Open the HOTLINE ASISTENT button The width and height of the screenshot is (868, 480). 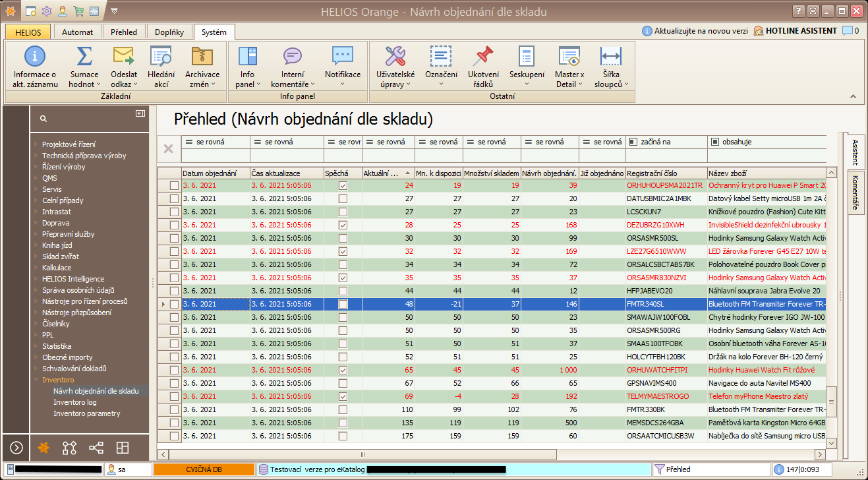point(800,31)
